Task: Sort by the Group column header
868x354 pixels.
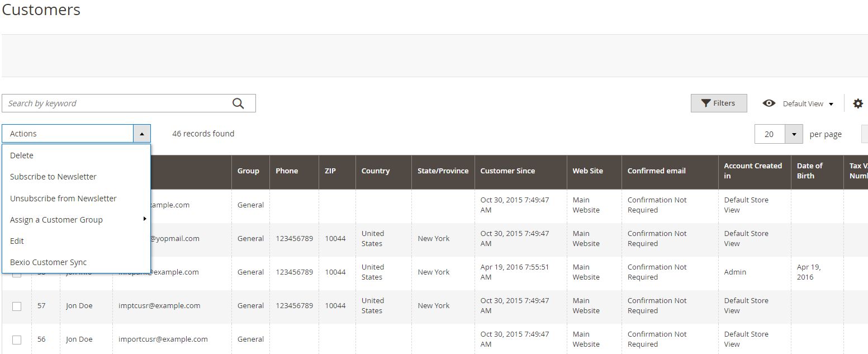Action: point(248,171)
